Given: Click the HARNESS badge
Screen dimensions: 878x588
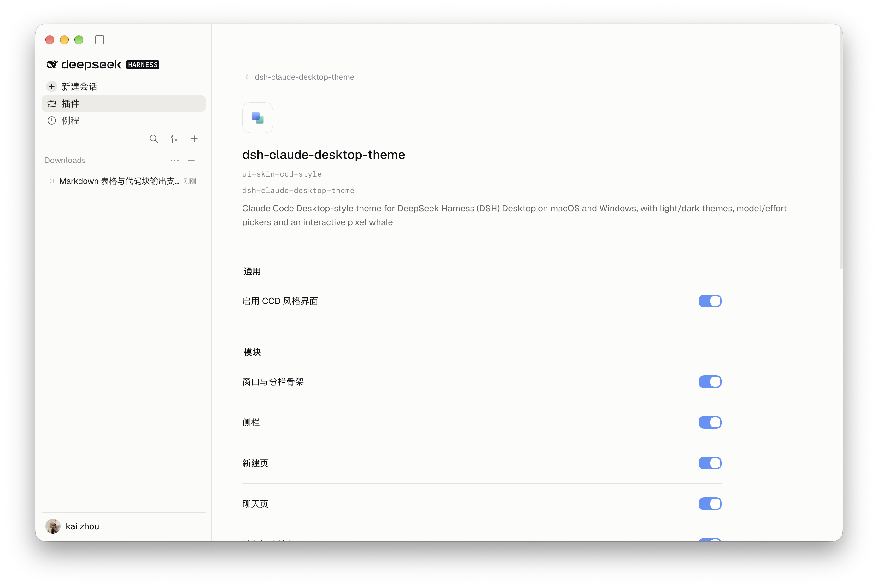Looking at the screenshot, I should coord(143,65).
